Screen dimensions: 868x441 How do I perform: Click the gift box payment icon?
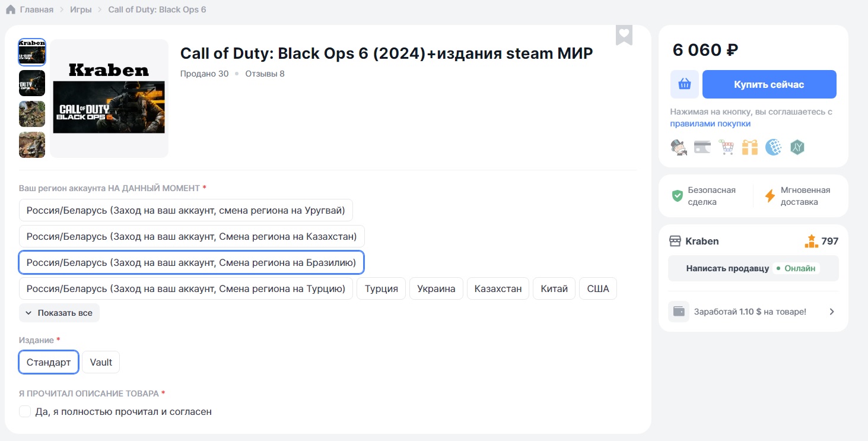click(x=750, y=147)
